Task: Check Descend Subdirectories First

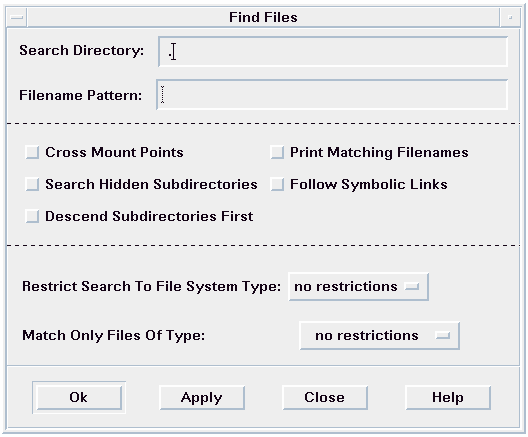Action: (32, 216)
